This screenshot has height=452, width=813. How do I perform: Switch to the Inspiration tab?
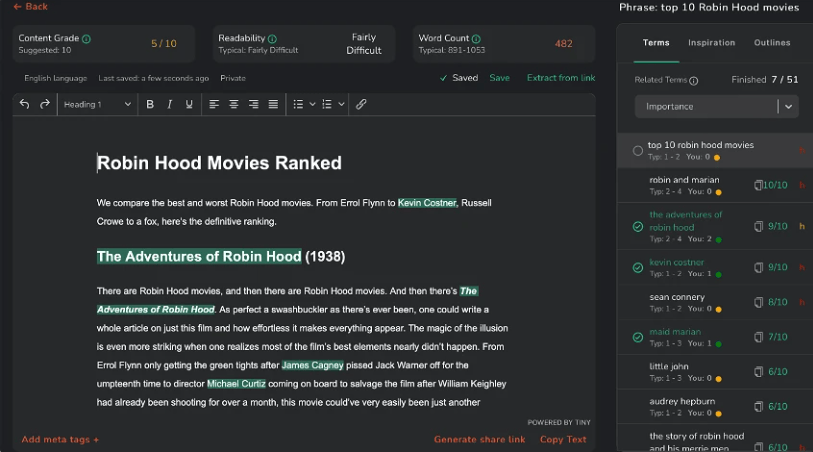(711, 43)
